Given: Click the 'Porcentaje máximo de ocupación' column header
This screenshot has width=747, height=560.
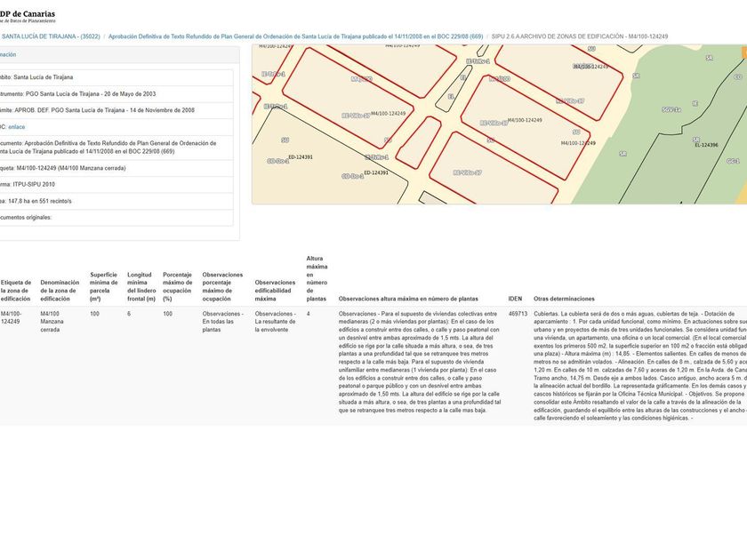Looking at the screenshot, I should (x=177, y=286).
